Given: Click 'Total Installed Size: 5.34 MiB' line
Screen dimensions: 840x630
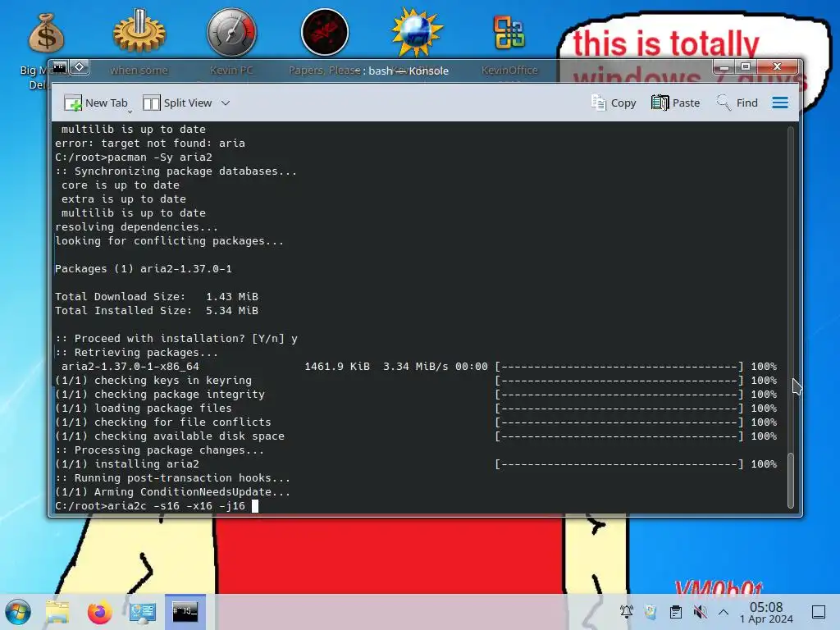Looking at the screenshot, I should (157, 310).
